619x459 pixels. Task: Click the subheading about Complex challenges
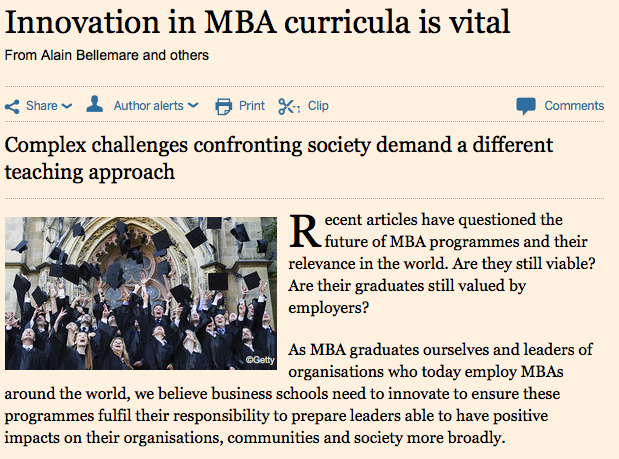coord(279,158)
